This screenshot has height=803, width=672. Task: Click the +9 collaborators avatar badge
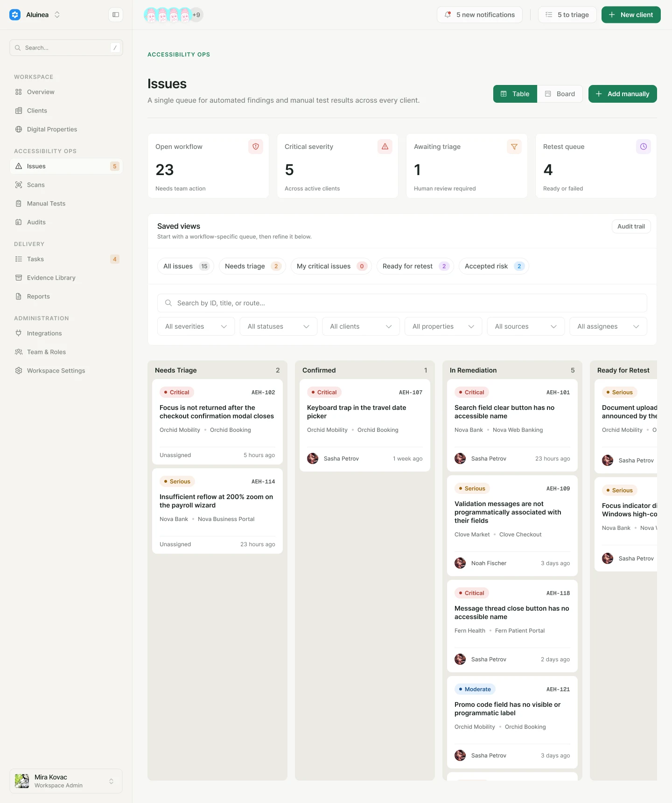tap(196, 15)
